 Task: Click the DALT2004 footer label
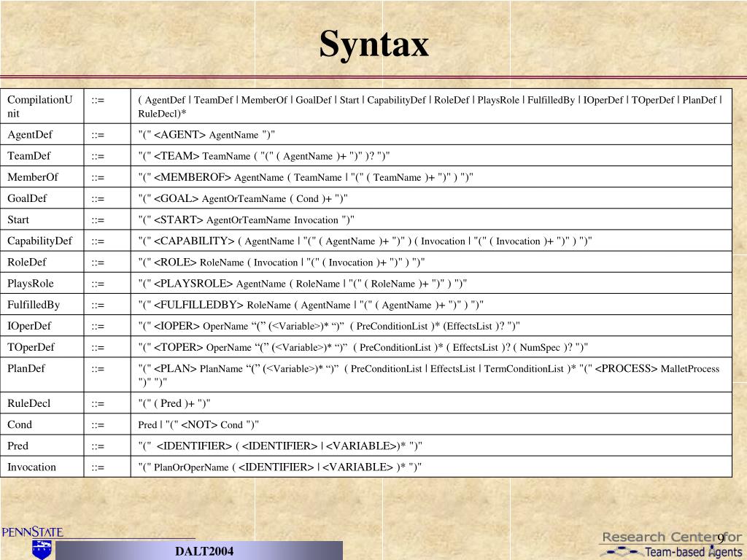[x=204, y=551]
